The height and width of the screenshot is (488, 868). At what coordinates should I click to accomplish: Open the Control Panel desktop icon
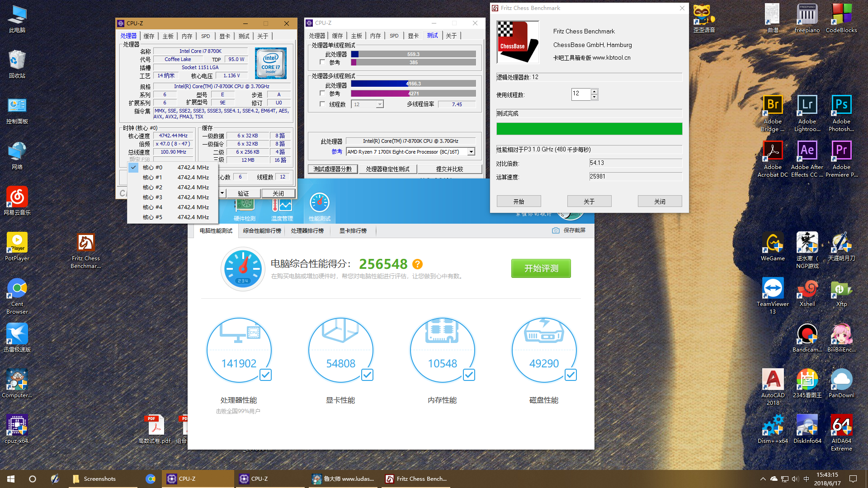pyautogui.click(x=17, y=110)
